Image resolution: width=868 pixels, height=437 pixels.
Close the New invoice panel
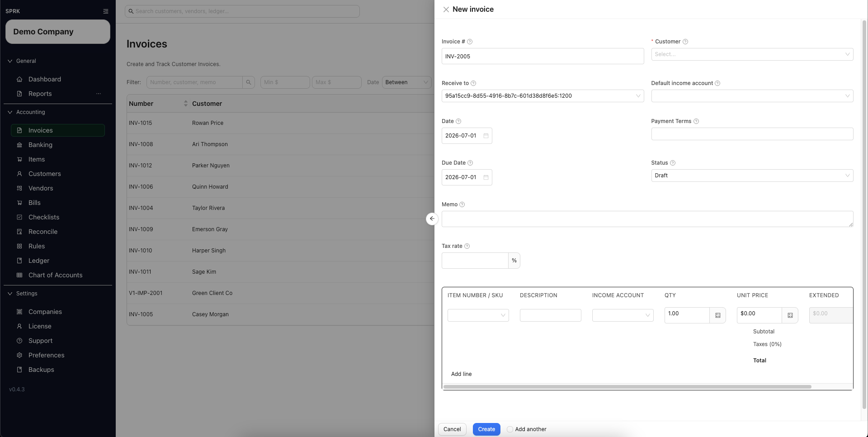[446, 9]
